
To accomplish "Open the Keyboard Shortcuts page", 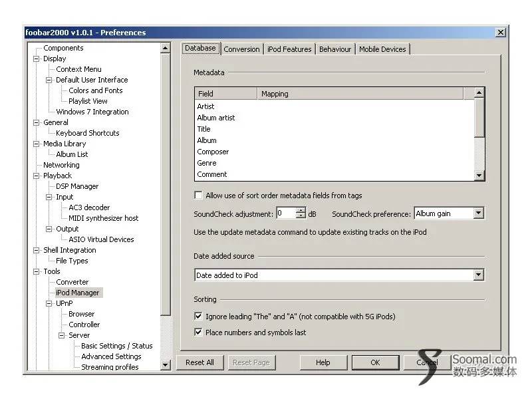I will click(88, 133).
